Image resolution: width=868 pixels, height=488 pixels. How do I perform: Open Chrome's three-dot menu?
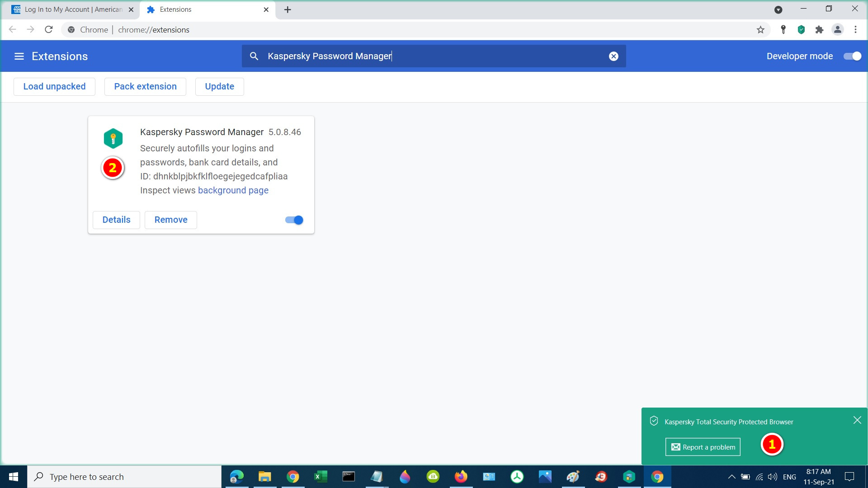[x=855, y=30]
